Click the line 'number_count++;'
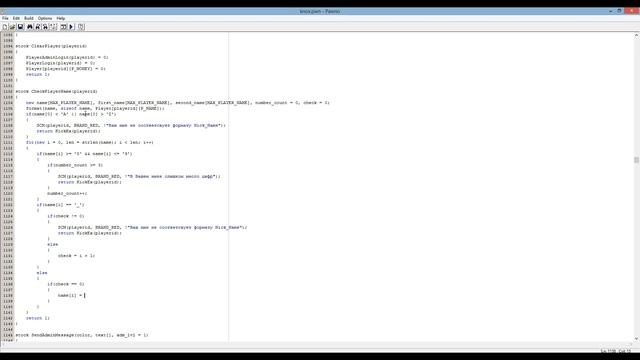Image resolution: width=640 pixels, height=360 pixels. click(x=67, y=193)
